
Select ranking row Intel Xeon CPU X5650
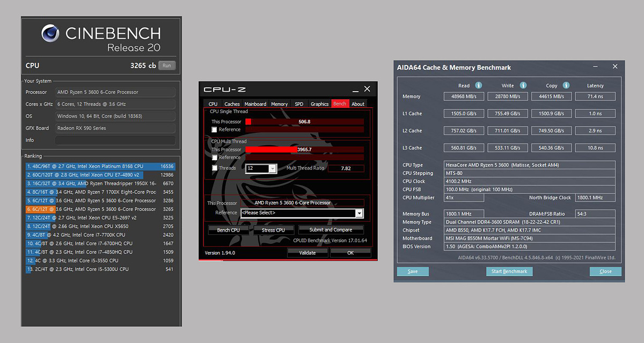[100, 226]
